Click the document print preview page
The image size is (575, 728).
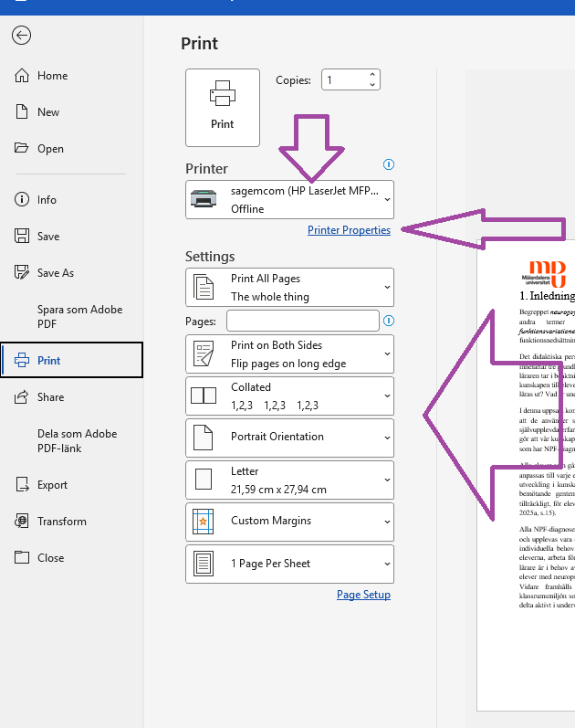pyautogui.click(x=526, y=474)
